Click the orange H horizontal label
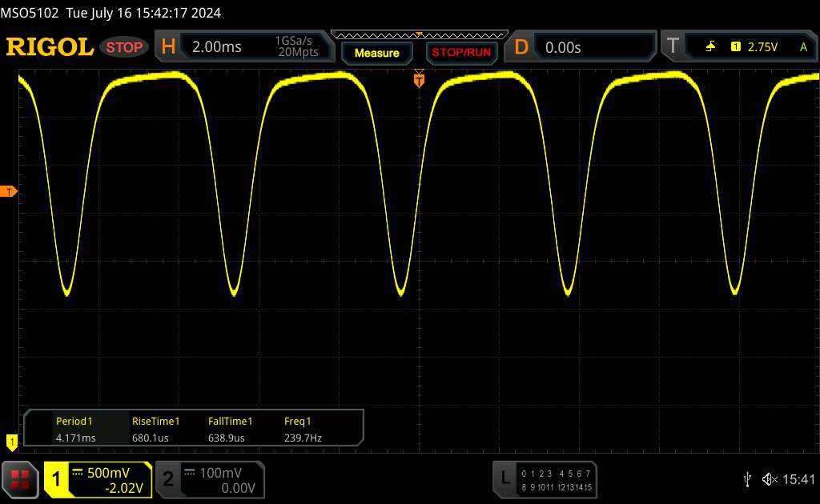Viewport: 820px width, 504px height. (x=168, y=46)
